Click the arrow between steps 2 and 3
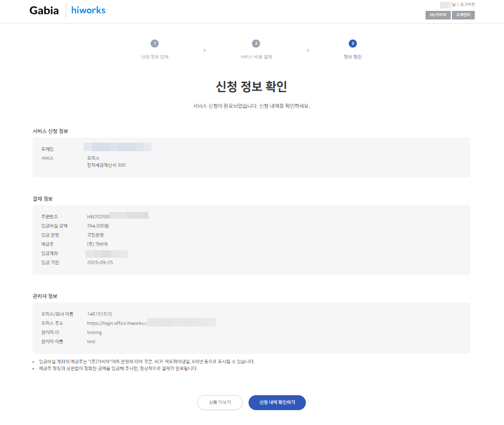 [x=308, y=50]
